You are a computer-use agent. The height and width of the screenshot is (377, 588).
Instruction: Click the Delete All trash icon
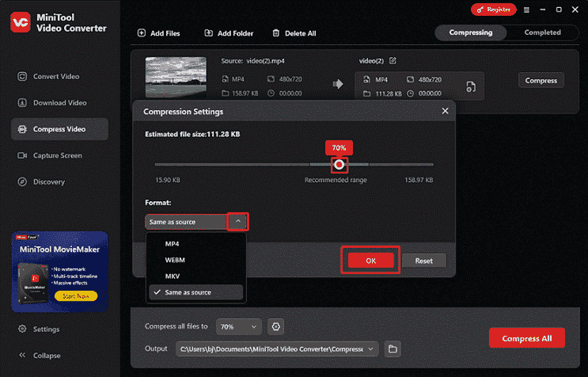point(276,32)
